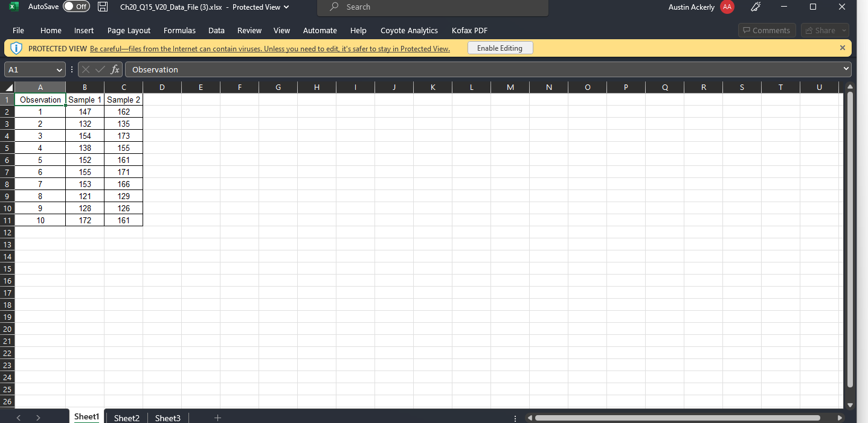Open the Comments pane
The height and width of the screenshot is (423, 868).
click(x=766, y=30)
